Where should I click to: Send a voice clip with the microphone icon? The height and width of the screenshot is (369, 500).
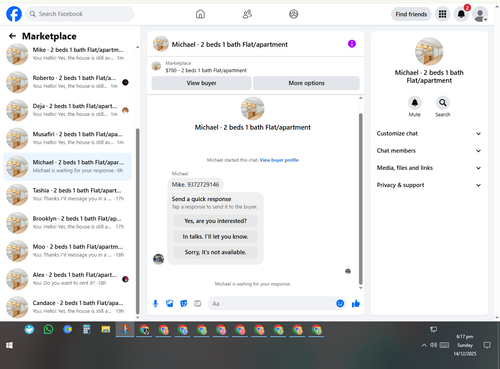coord(155,304)
